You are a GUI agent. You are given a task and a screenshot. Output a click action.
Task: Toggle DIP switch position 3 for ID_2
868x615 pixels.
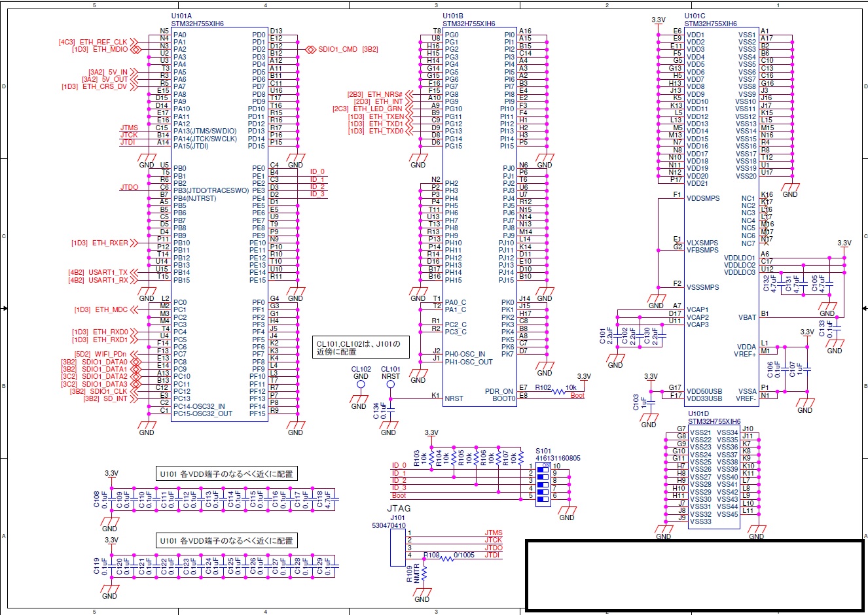tap(543, 484)
